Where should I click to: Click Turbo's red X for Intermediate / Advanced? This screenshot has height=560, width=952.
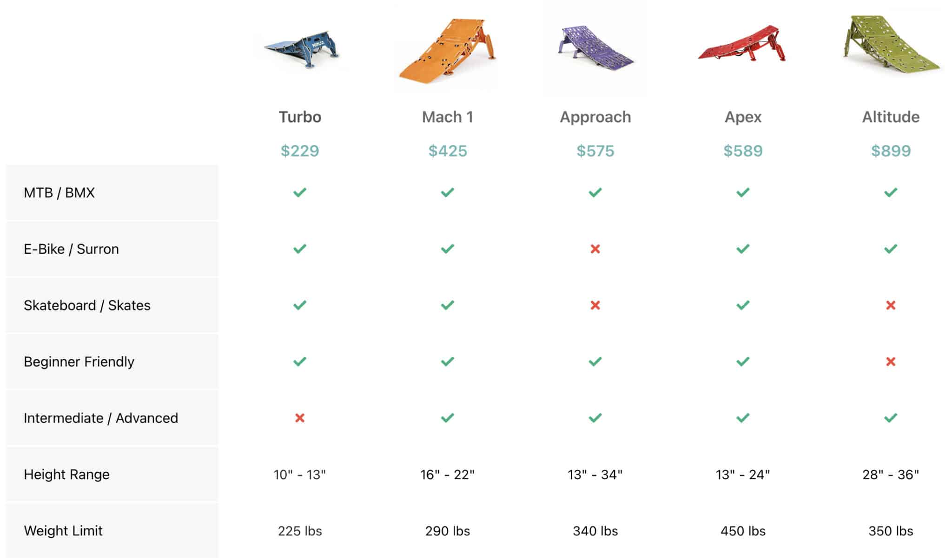point(300,418)
